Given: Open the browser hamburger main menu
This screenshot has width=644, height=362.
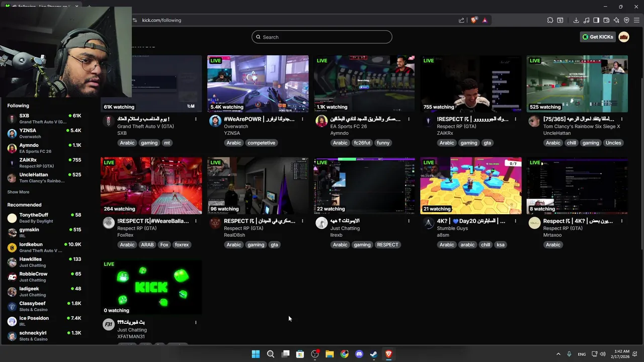Looking at the screenshot, I should (x=636, y=20).
